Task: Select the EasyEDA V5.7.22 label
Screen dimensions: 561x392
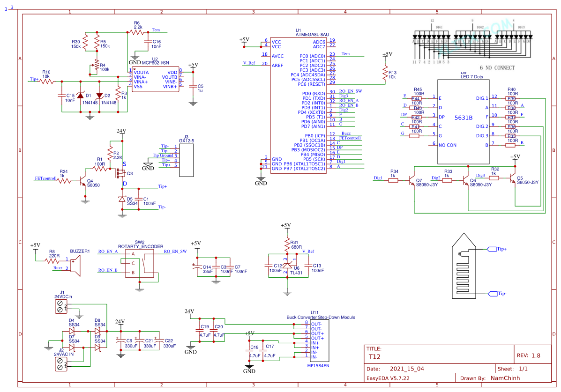Action: click(x=389, y=378)
